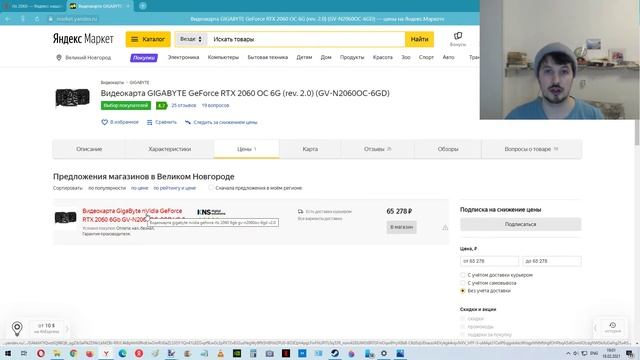This screenshot has width=640, height=360.
Task: Switch to the Вопросы о товаре tab
Action: click(531, 149)
